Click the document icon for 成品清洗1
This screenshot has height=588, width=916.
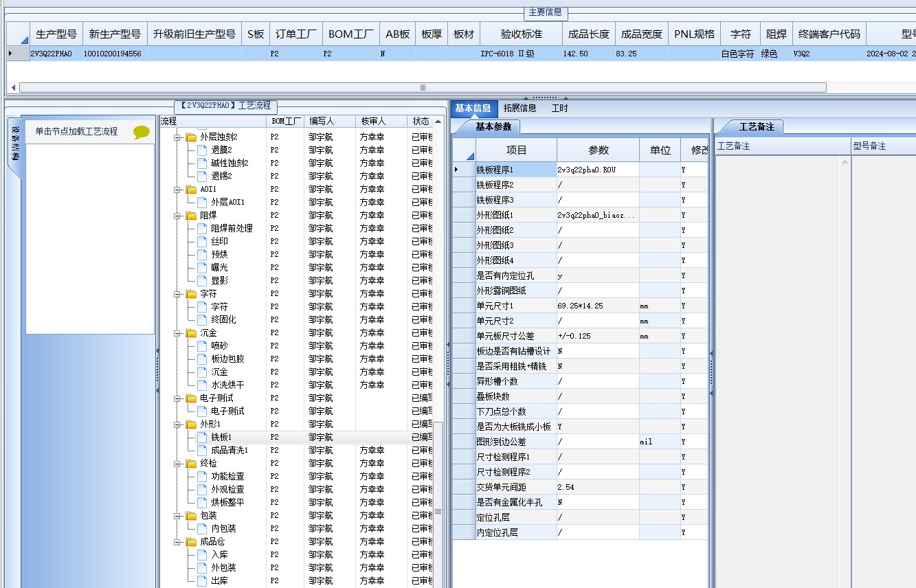tap(202, 451)
